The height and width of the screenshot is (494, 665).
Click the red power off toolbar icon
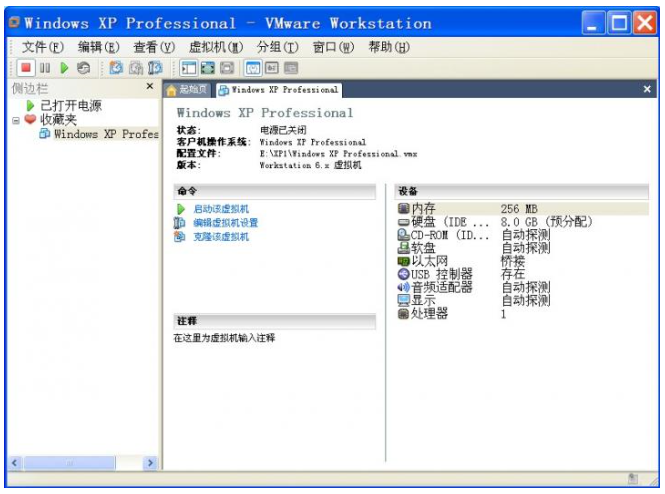27,69
